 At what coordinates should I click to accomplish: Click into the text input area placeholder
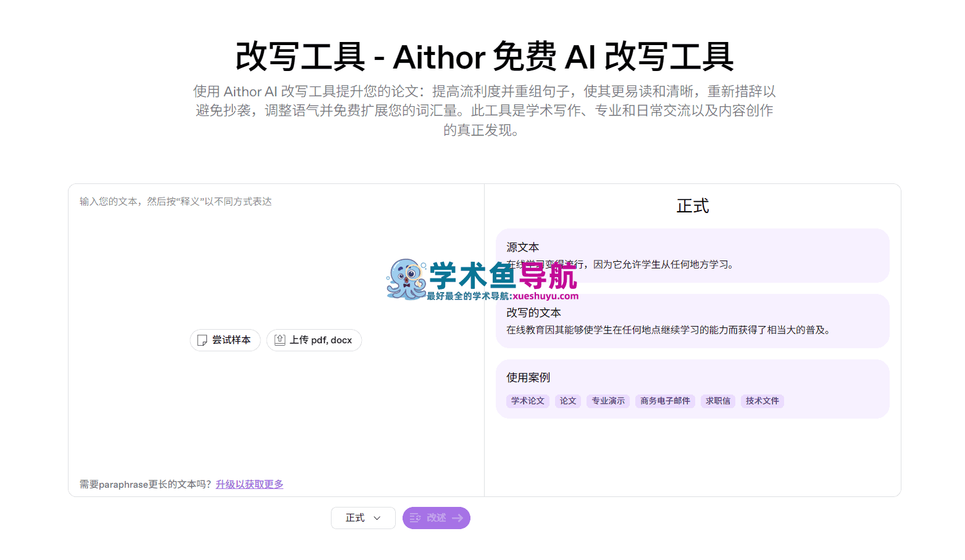[x=175, y=202]
